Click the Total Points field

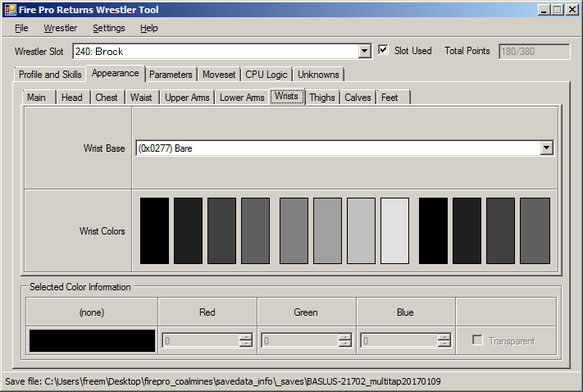click(534, 51)
